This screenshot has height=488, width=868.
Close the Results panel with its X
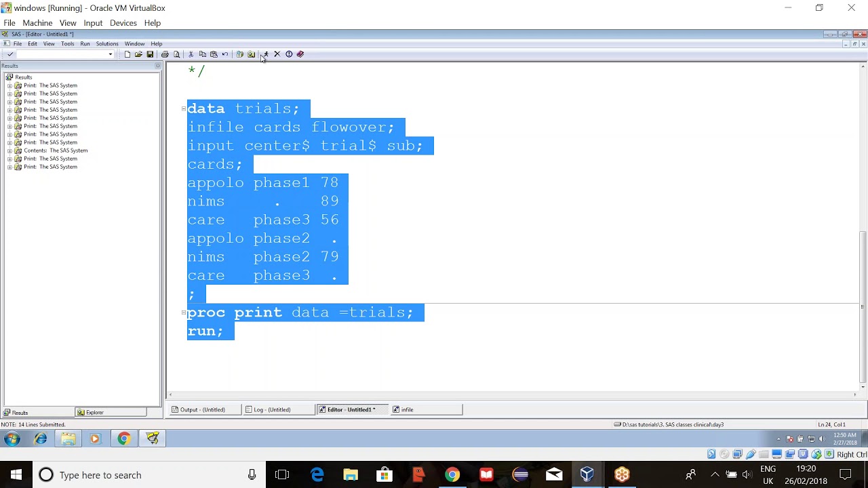click(x=158, y=66)
